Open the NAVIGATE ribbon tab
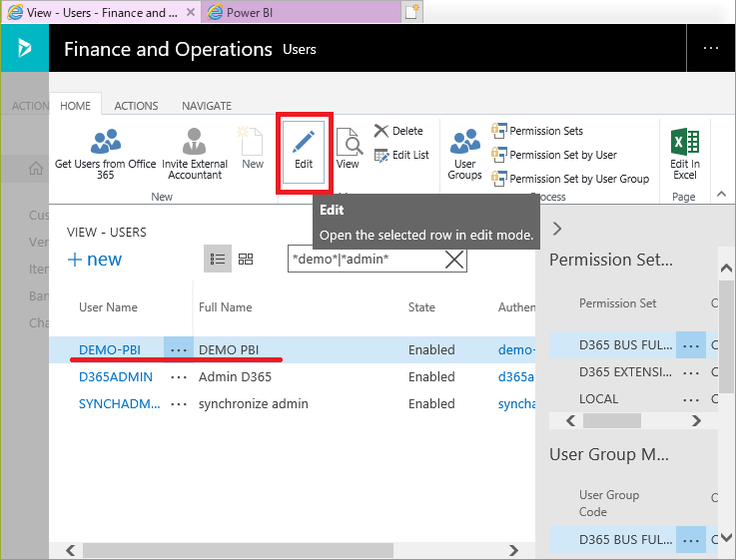Image resolution: width=736 pixels, height=560 pixels. [207, 106]
